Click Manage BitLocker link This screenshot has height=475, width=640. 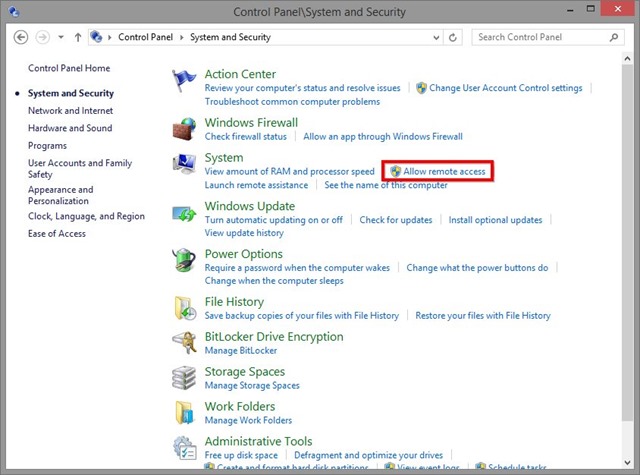(241, 351)
